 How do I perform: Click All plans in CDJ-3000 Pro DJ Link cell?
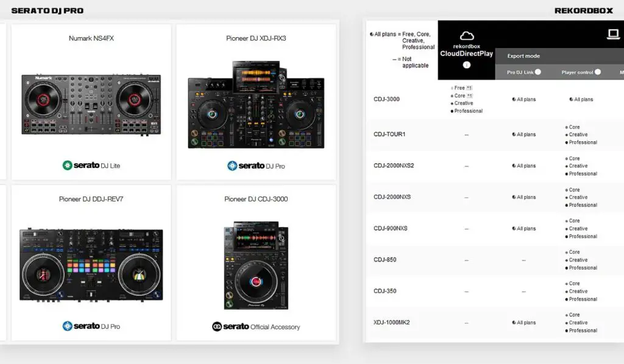pyautogui.click(x=523, y=99)
